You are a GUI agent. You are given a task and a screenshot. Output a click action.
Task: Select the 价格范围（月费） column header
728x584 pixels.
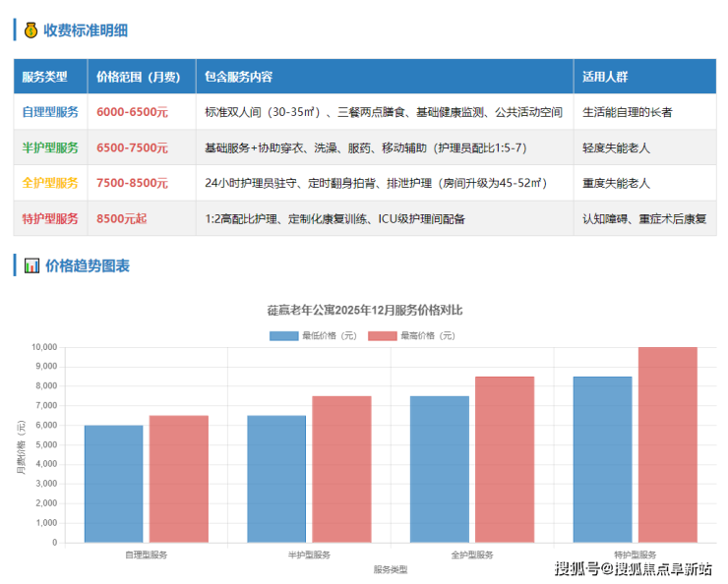click(x=139, y=77)
